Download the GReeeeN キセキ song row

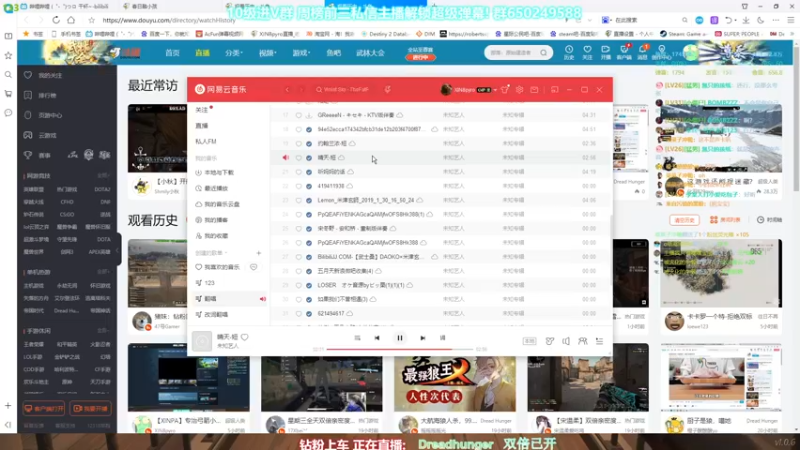[309, 115]
